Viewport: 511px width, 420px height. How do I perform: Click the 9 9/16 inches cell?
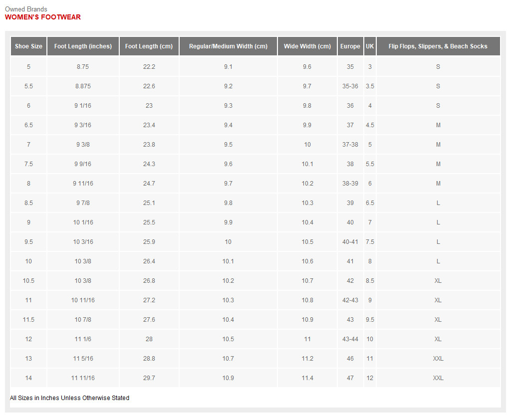coord(83,164)
